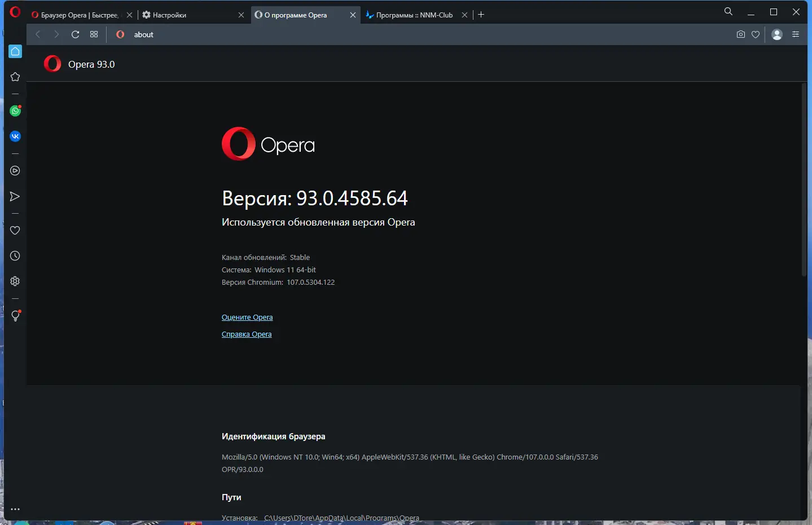This screenshot has height=525, width=812.
Task: Click the Windows 11 64-bit system text
Action: 285,270
